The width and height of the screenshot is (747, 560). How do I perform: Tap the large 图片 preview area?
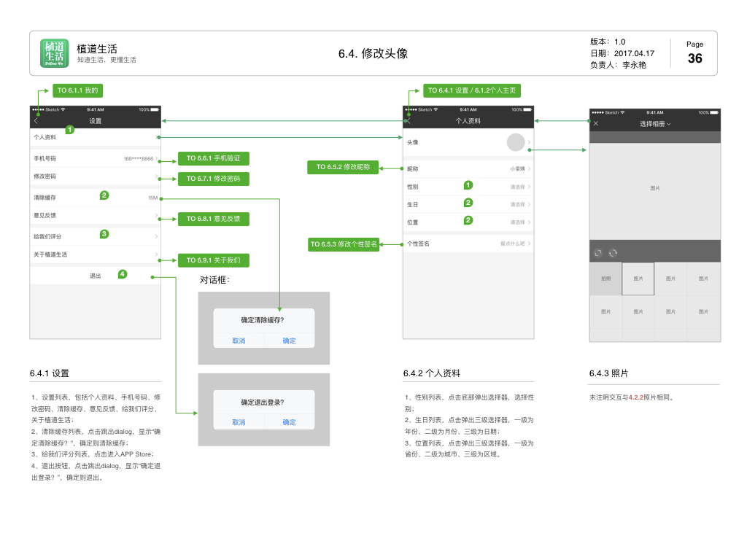click(x=655, y=192)
